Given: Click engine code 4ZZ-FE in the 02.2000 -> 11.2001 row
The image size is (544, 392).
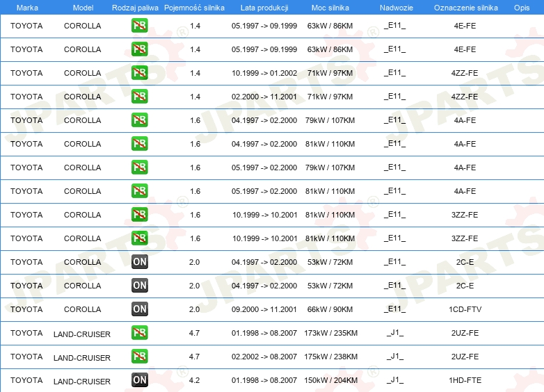Looking at the screenshot, I should (465, 97).
